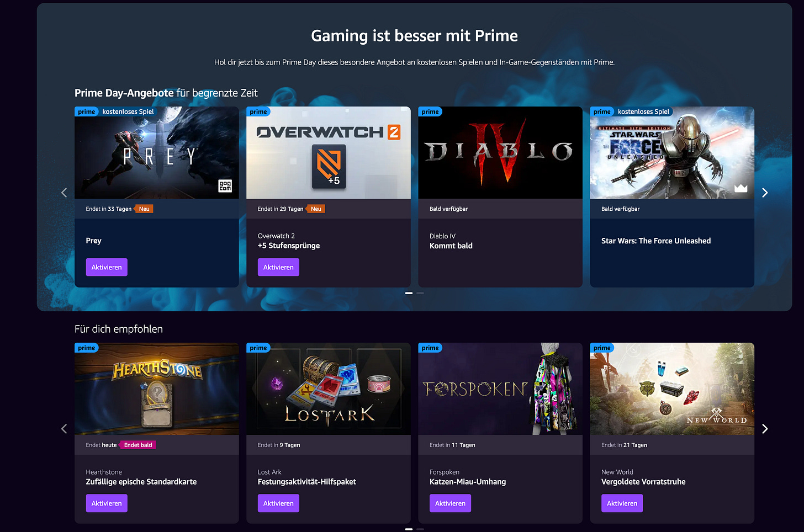
Task: Select second page dot of Prime Day carousel
Action: (x=420, y=293)
